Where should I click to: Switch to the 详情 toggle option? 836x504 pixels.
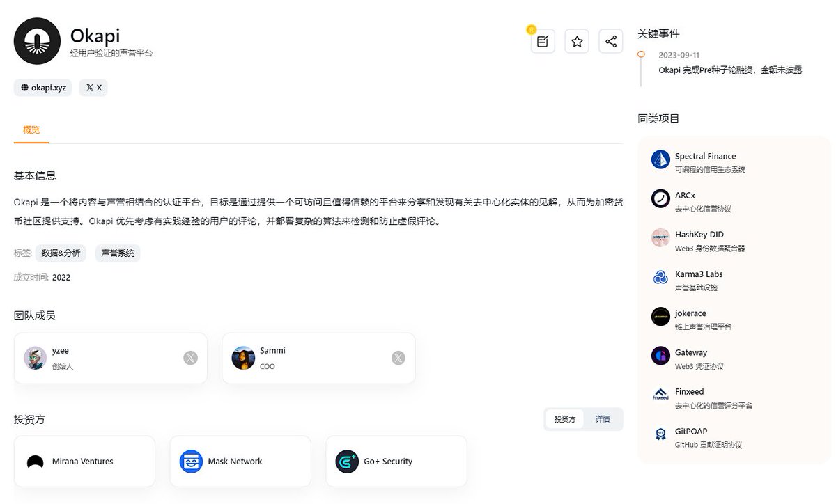point(603,419)
